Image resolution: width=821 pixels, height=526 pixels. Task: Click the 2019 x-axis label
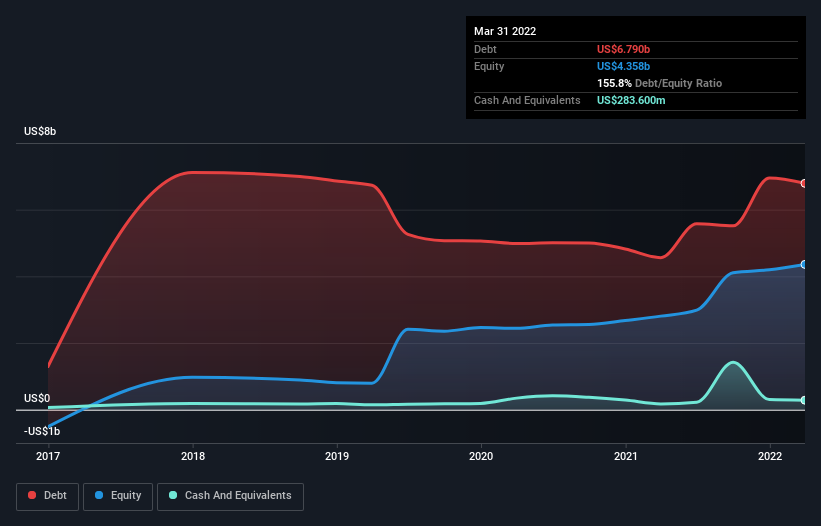[337, 456]
